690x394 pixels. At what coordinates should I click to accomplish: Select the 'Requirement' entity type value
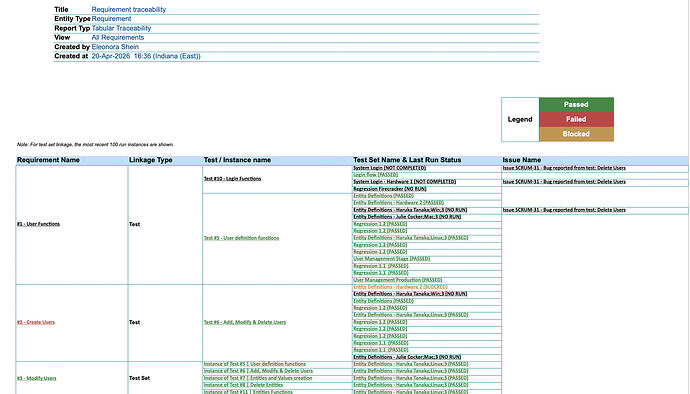click(x=111, y=18)
